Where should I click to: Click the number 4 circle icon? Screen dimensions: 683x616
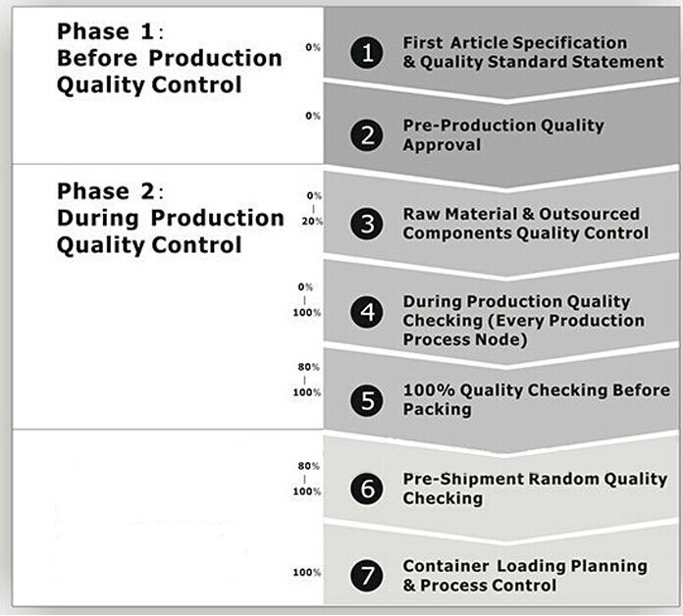tap(367, 312)
